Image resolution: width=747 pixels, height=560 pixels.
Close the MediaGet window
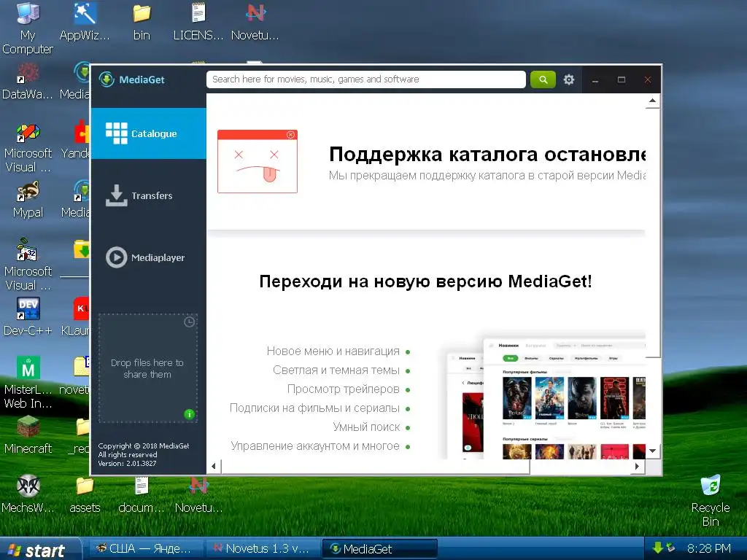click(x=648, y=79)
